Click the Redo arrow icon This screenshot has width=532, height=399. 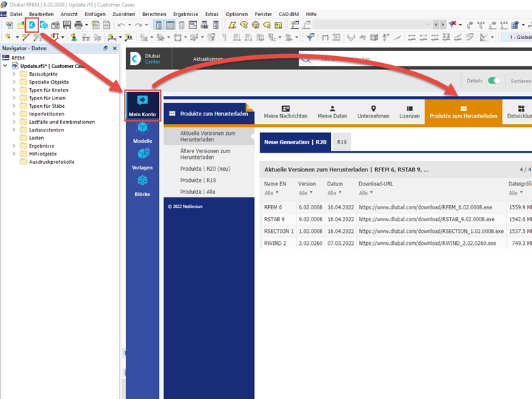[139, 24]
